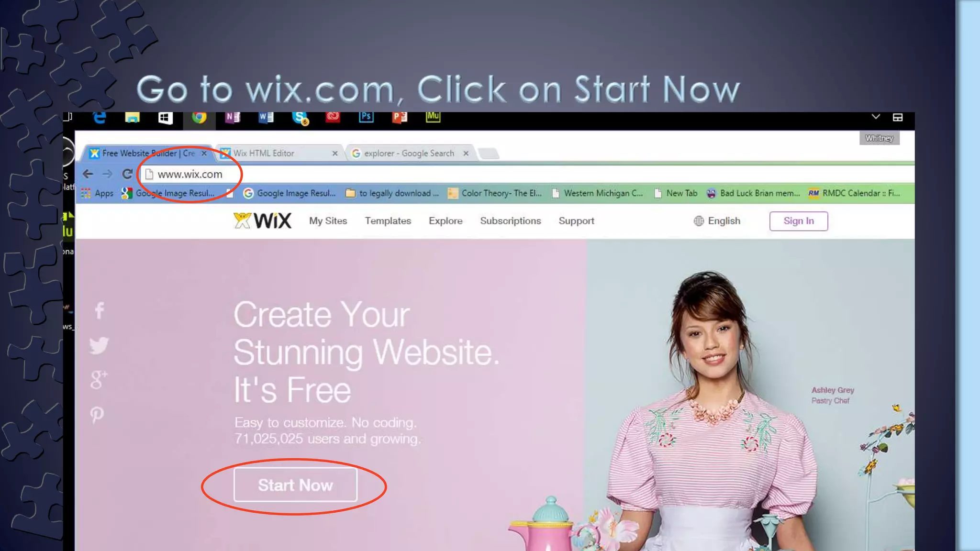Close the explorer Google Search tab
Screen dimensions: 980x551
pyautogui.click(x=466, y=154)
